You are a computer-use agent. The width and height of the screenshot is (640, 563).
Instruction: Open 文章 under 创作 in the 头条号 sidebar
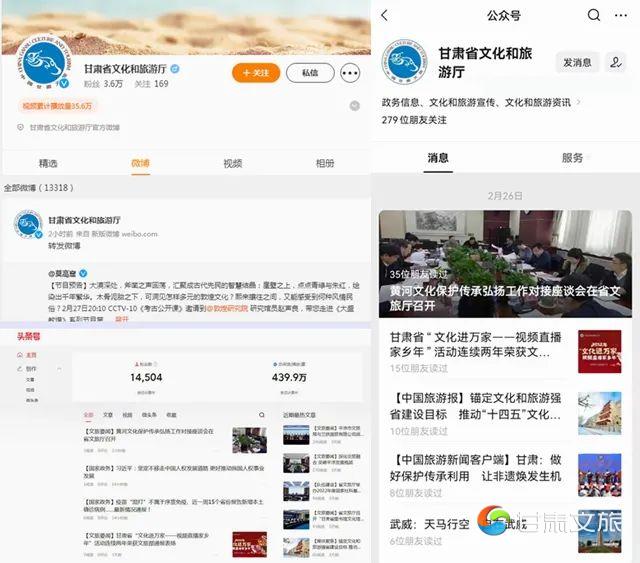click(x=31, y=380)
